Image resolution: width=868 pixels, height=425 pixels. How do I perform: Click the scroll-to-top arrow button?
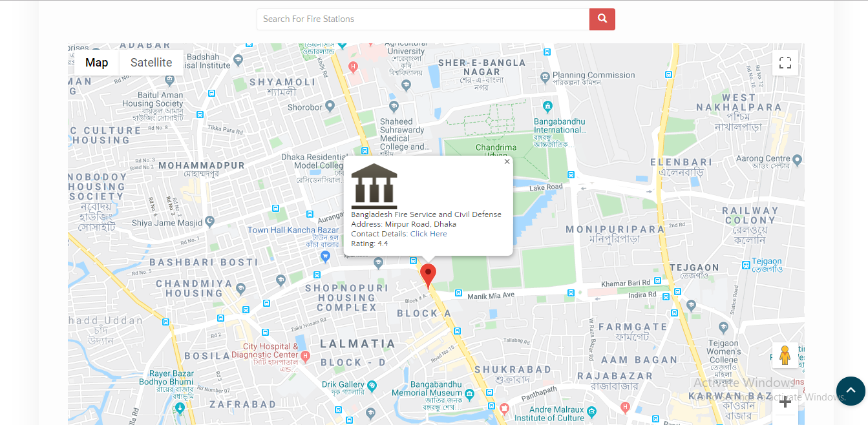(851, 391)
